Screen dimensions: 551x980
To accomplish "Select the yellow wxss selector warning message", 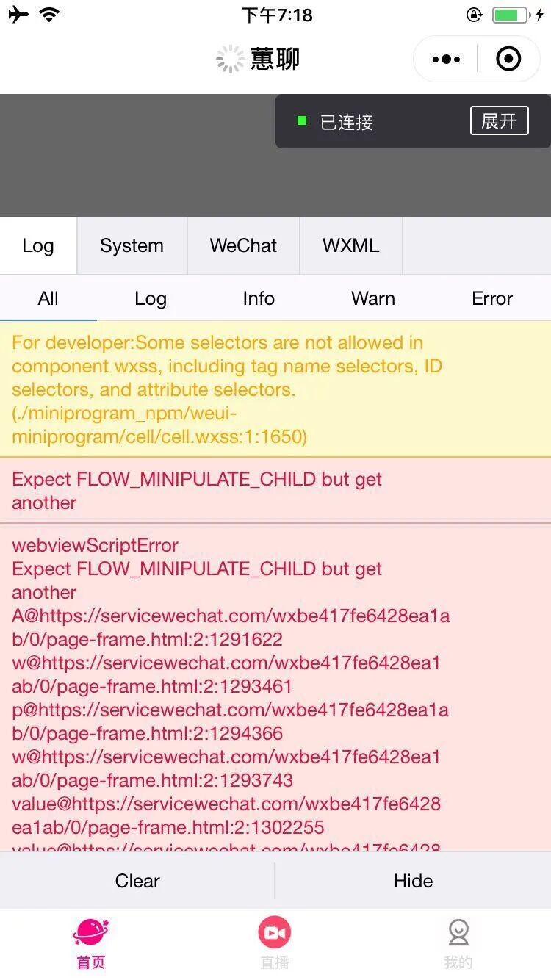I will 228,389.
